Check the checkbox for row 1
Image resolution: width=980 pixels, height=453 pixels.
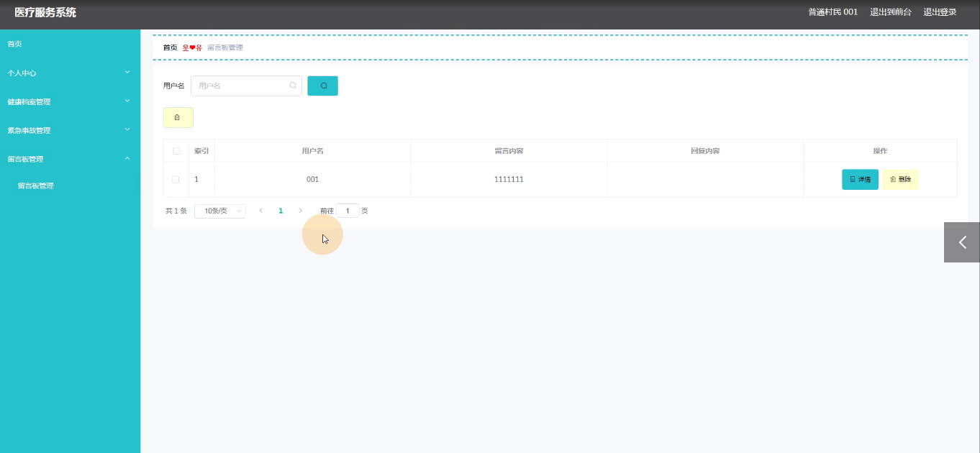point(176,179)
